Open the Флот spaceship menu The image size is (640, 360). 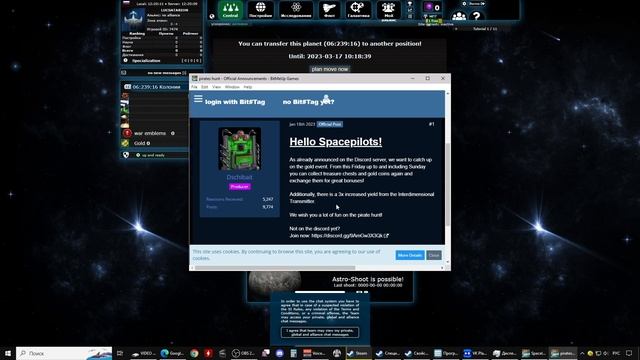[x=329, y=9]
